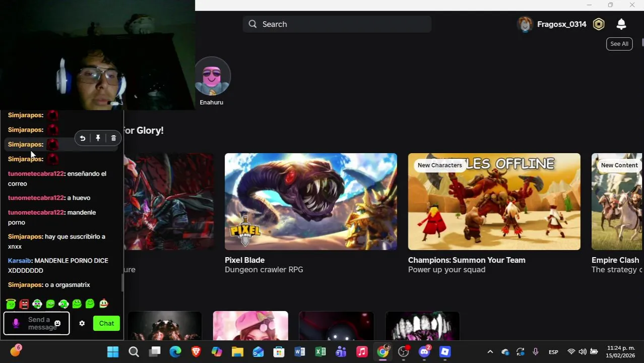Delete the hovered chat message

113,138
